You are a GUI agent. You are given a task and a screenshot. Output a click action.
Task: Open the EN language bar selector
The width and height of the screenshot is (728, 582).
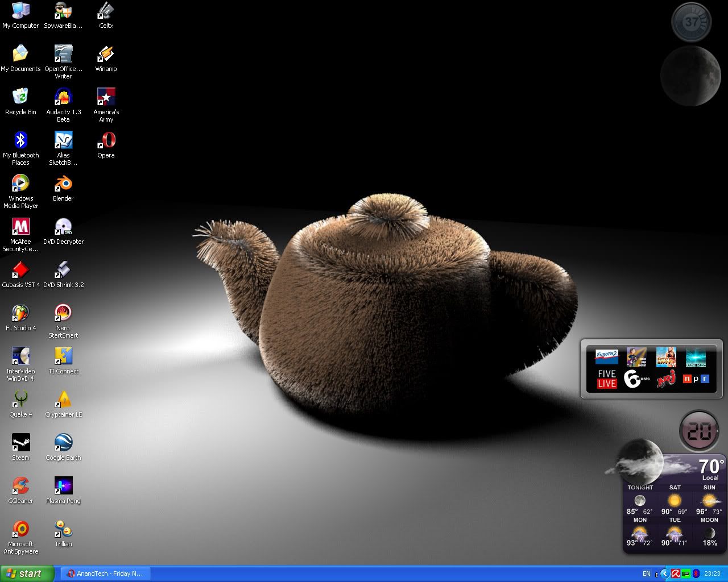point(647,574)
